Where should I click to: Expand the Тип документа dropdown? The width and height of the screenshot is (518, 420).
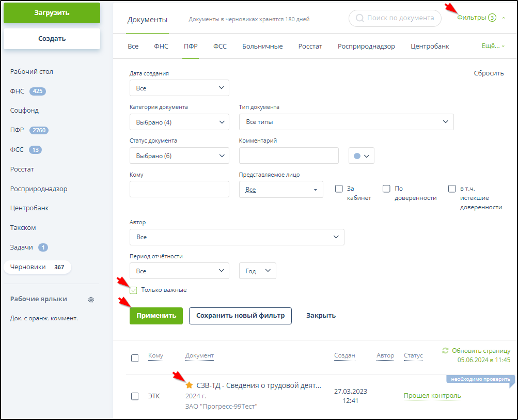[x=346, y=122]
